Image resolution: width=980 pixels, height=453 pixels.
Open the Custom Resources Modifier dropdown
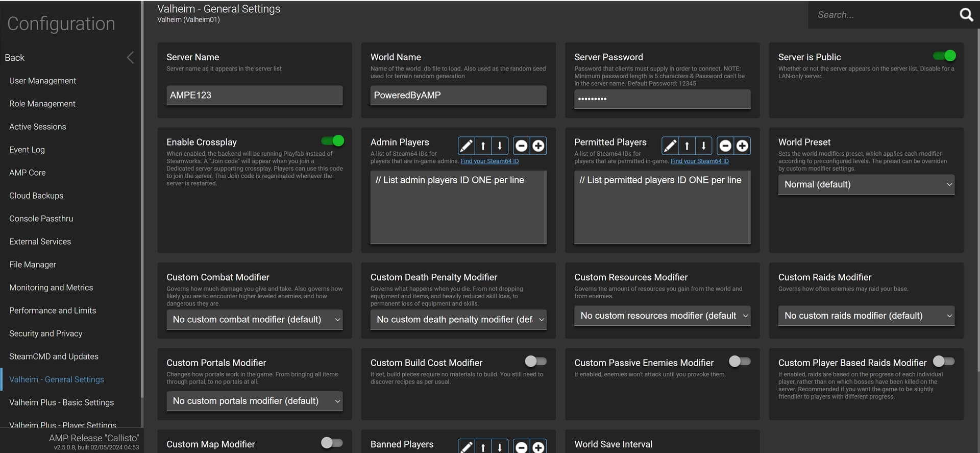coord(662,316)
